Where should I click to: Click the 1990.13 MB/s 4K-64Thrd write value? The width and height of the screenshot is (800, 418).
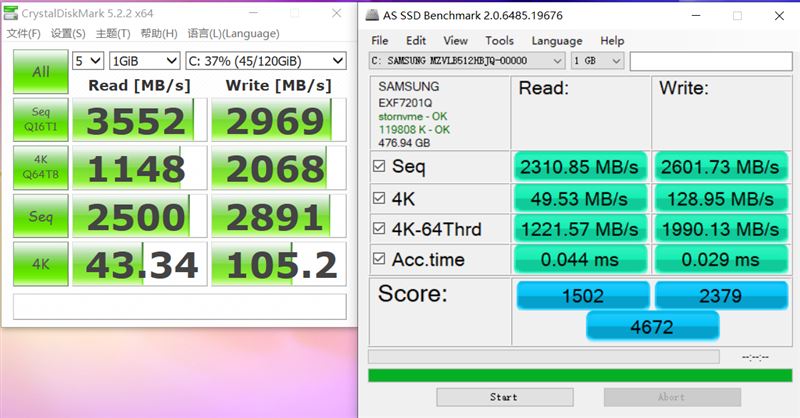(x=720, y=229)
